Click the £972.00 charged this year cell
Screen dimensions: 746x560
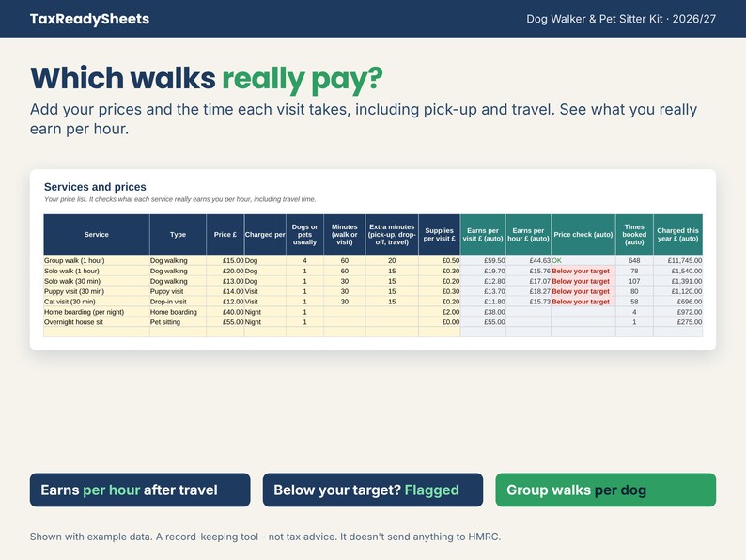678,312
